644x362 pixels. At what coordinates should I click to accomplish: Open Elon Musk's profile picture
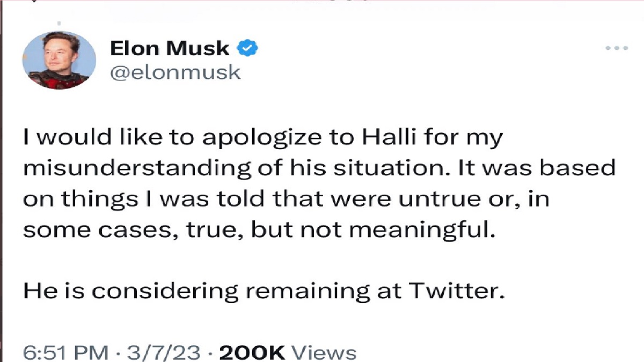click(x=59, y=60)
